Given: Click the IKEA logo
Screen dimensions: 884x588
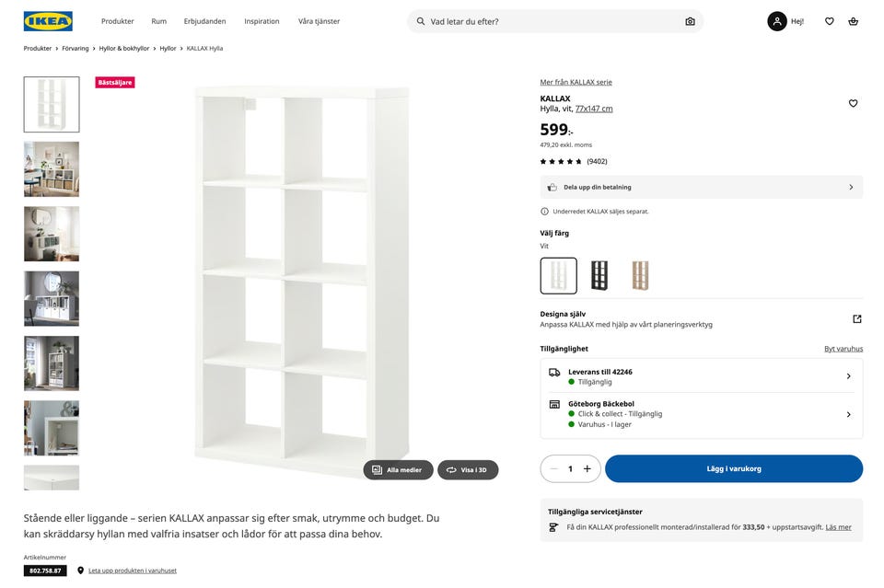Looking at the screenshot, I should [x=48, y=21].
